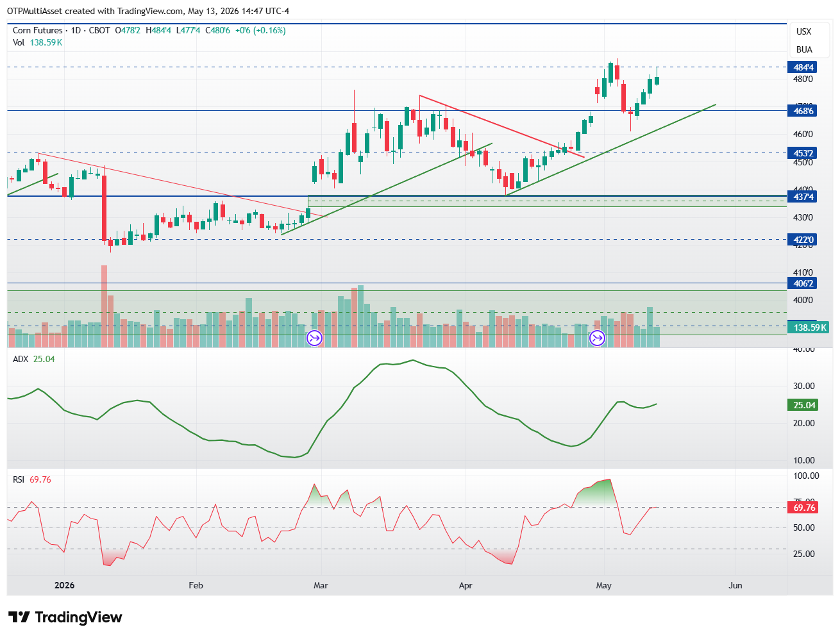The width and height of the screenshot is (840, 639).
Task: Click the +0'6 (+0.16%) change text
Action: coord(260,30)
